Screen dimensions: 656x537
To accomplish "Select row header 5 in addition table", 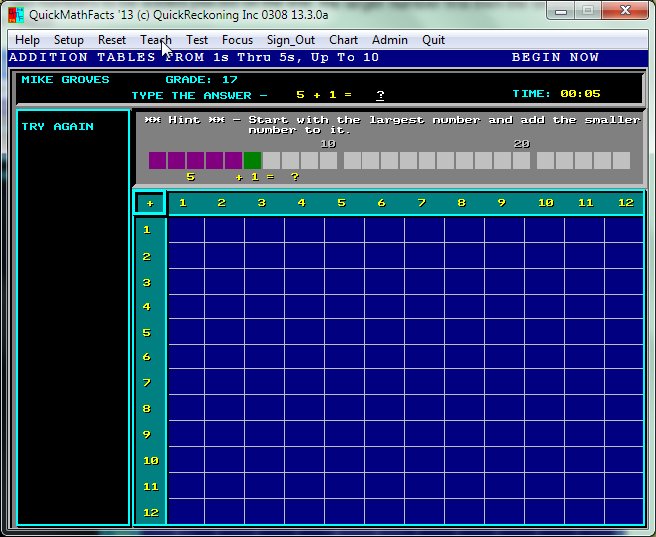I will tap(147, 332).
